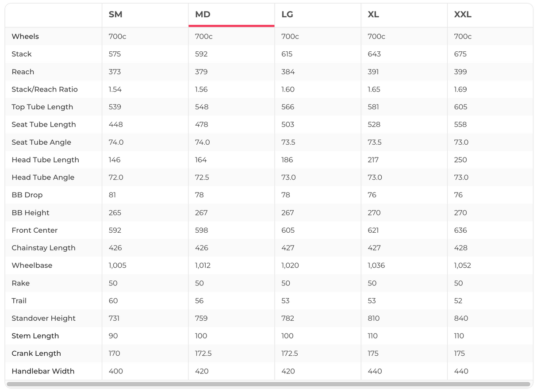Select the Handlebar Width row label
The width and height of the screenshot is (537, 392).
pyautogui.click(x=43, y=371)
